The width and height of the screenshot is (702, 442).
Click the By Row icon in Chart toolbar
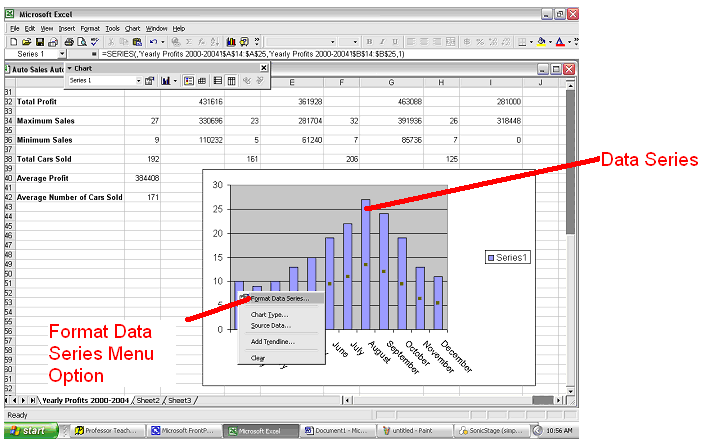point(218,80)
